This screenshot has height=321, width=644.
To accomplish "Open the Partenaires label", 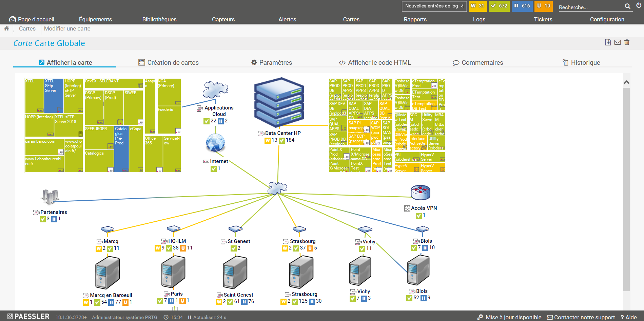I will 54,212.
